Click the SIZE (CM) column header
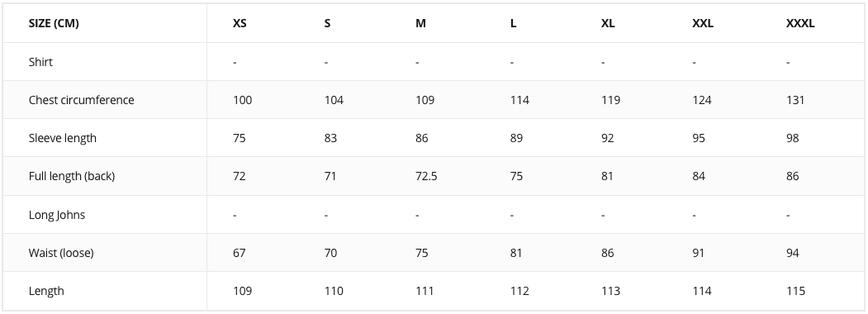The image size is (868, 314). [x=54, y=23]
